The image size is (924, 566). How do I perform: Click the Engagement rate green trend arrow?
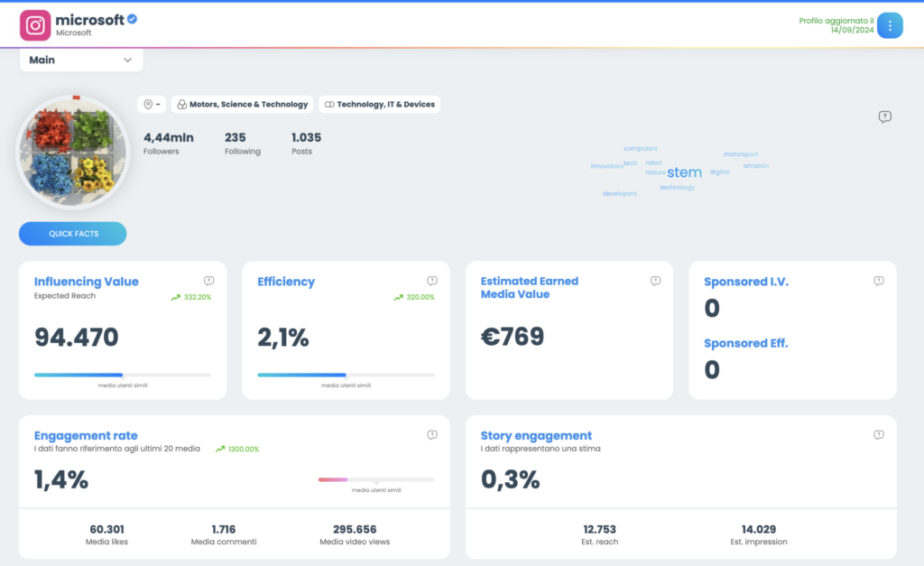point(220,450)
